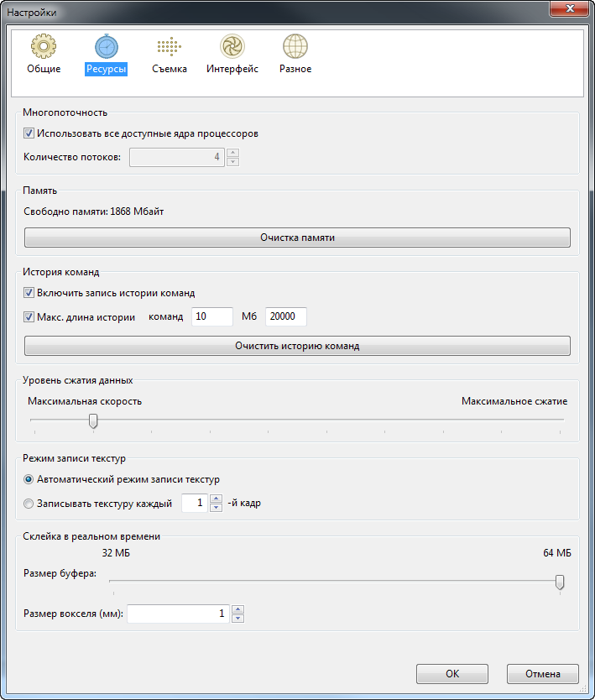Decrease Размер вокселя using down arrow

[237, 618]
